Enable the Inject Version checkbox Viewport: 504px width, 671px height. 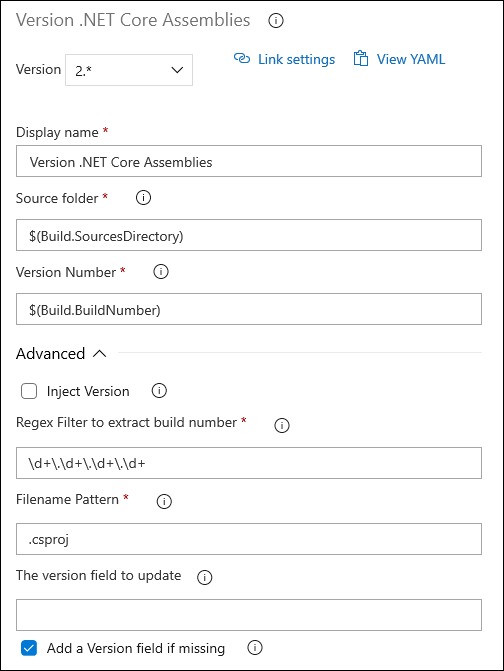[29, 391]
